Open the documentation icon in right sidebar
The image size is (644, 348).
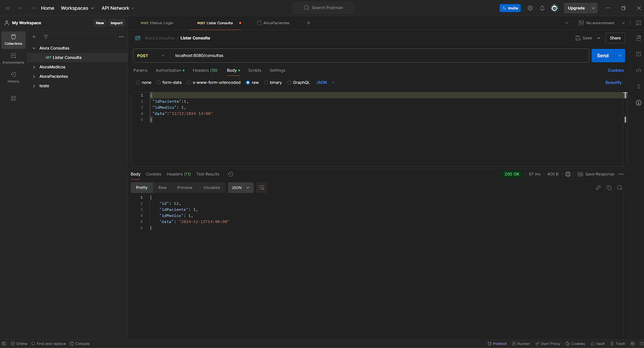tap(639, 38)
